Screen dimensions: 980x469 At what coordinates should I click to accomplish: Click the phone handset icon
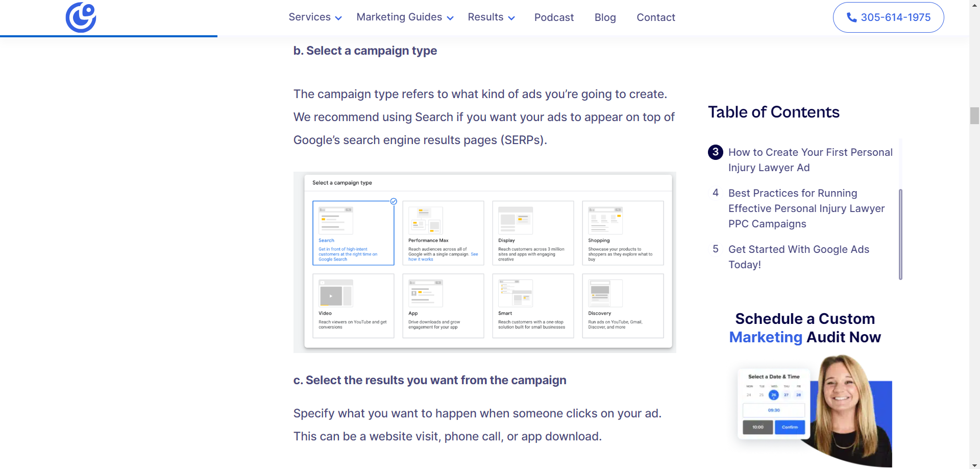[851, 17]
